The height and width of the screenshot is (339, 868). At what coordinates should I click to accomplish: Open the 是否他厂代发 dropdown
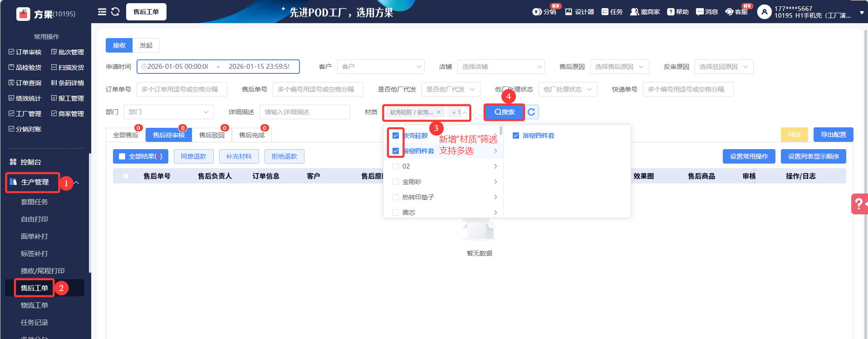pos(451,89)
